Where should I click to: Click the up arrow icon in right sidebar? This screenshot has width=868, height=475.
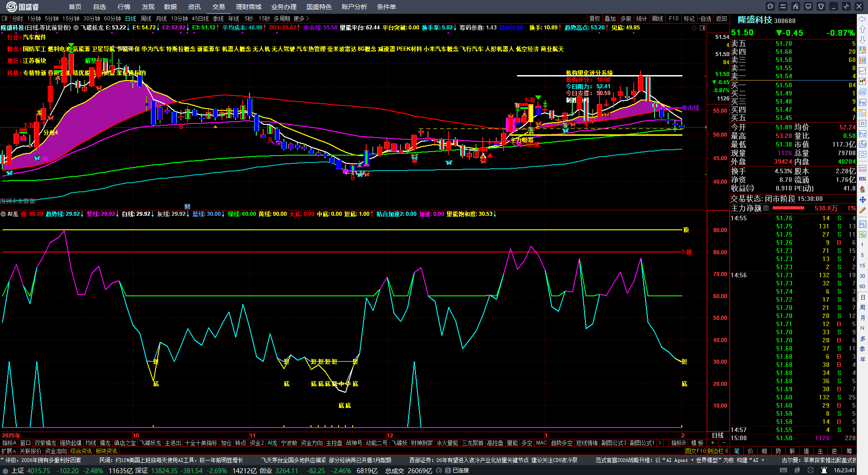pos(863,29)
